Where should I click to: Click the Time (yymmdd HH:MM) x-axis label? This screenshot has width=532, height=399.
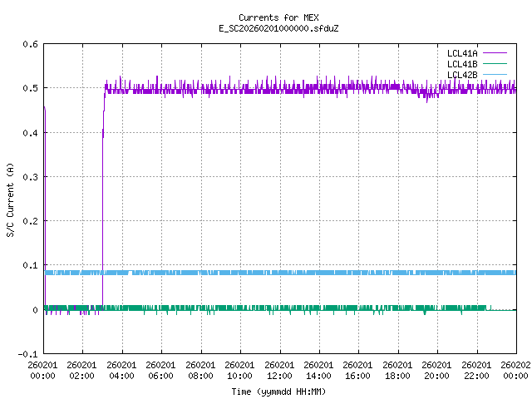[278, 390]
